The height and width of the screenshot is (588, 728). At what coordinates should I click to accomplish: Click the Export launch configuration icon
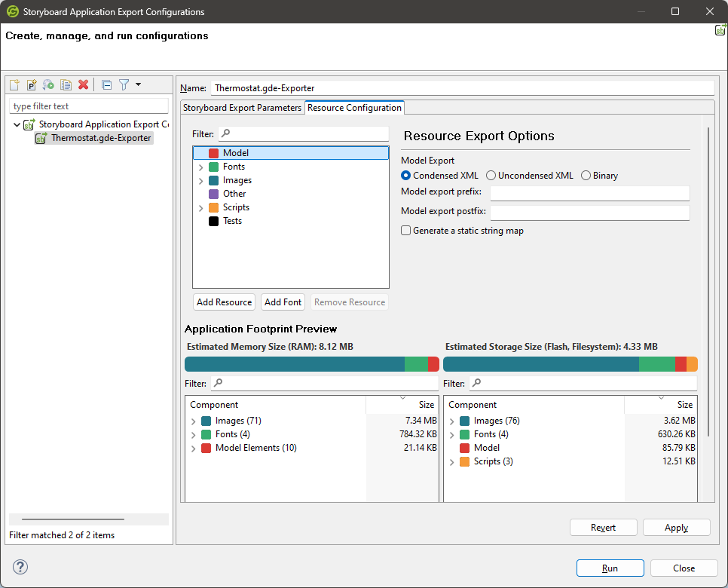coord(48,84)
